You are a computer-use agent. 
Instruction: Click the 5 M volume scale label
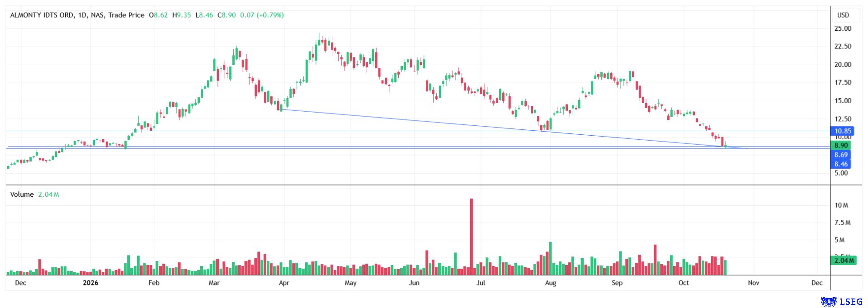pos(840,240)
